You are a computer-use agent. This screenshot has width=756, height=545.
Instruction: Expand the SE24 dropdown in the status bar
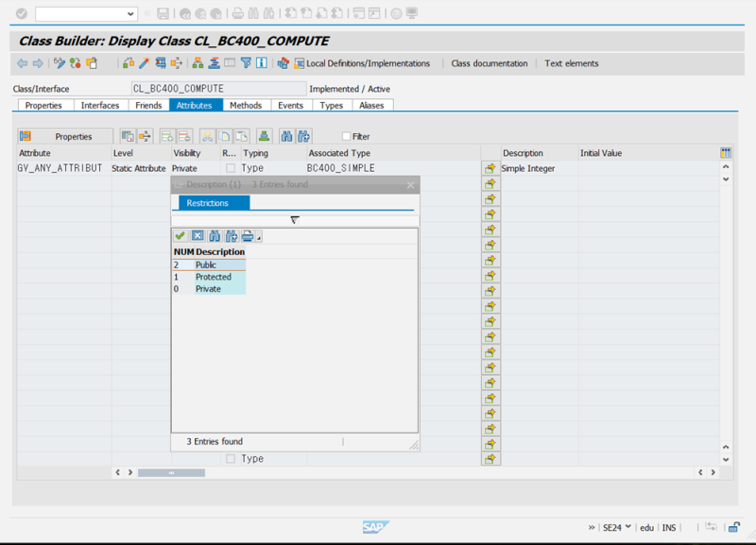[627, 527]
